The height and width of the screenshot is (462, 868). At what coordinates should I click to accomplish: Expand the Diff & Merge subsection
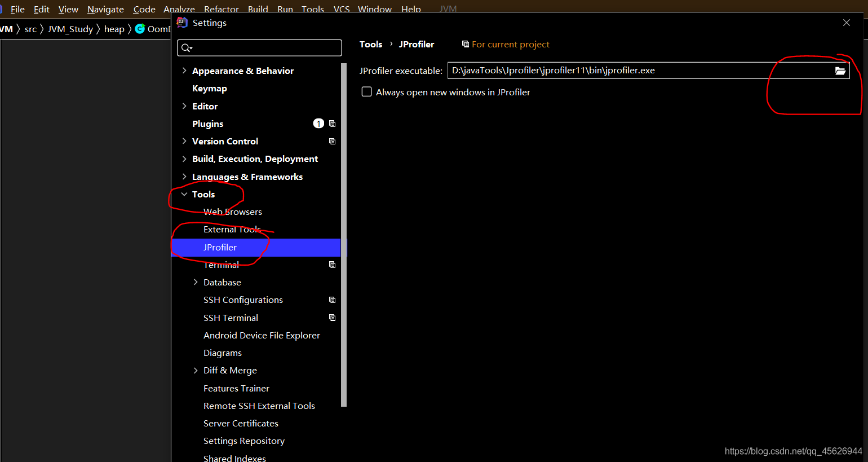coord(196,371)
